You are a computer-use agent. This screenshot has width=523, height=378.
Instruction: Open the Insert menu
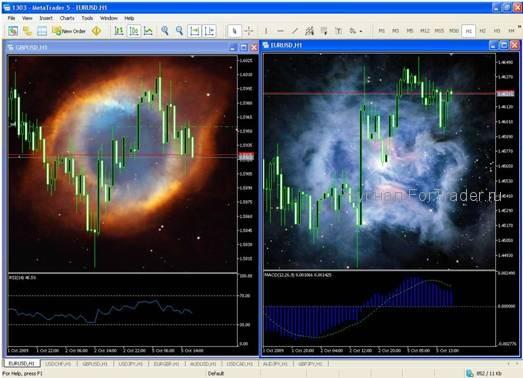46,18
